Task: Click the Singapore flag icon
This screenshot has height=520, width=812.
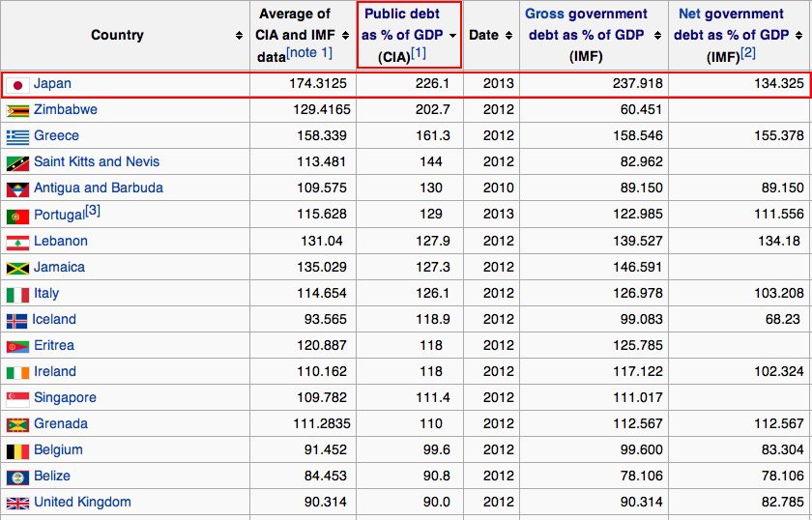Action: point(17,398)
